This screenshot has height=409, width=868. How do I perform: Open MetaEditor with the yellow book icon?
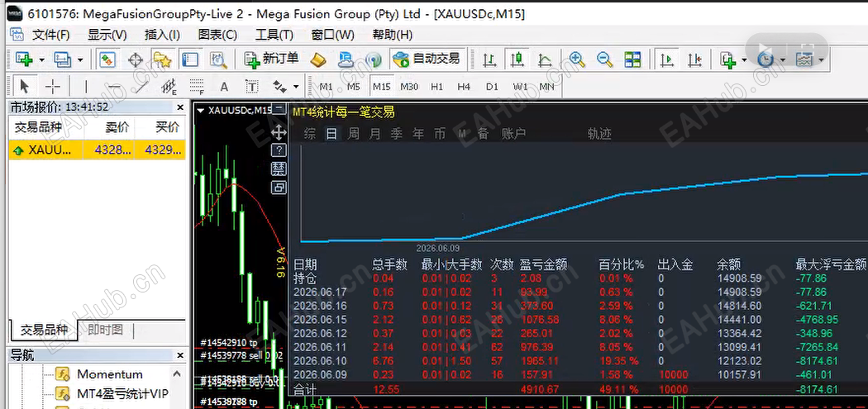click(x=317, y=59)
